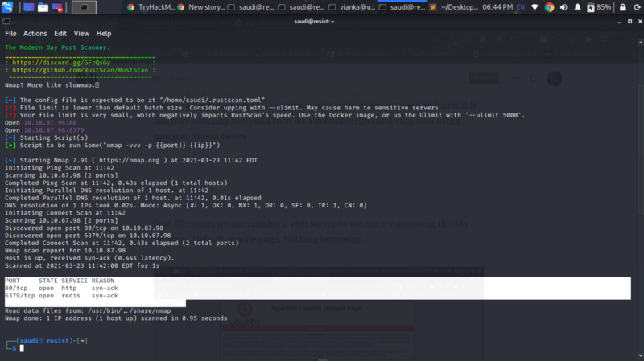Click the 06:44 PM clock
This screenshot has height=361, width=644.
tap(497, 7)
